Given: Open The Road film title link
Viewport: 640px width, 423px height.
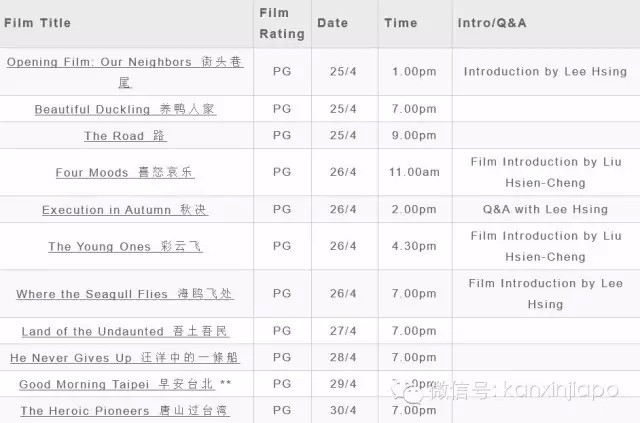Looking at the screenshot, I should pos(125,136).
